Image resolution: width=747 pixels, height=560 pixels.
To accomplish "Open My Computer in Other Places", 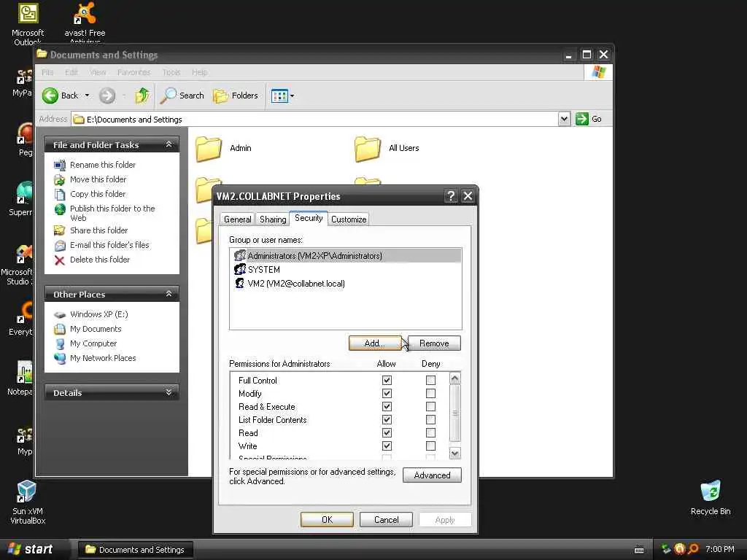I will [93, 344].
